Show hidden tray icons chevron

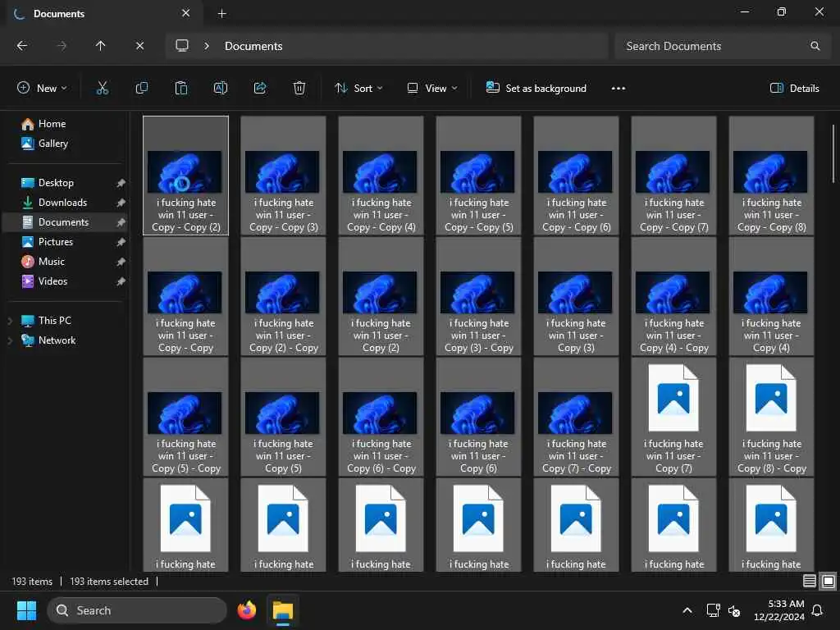click(687, 610)
